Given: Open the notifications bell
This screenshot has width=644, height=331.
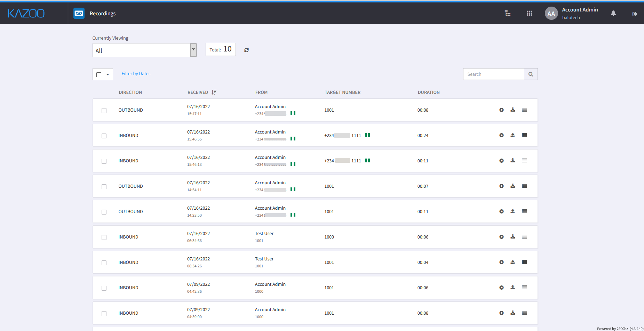Looking at the screenshot, I should pyautogui.click(x=613, y=14).
